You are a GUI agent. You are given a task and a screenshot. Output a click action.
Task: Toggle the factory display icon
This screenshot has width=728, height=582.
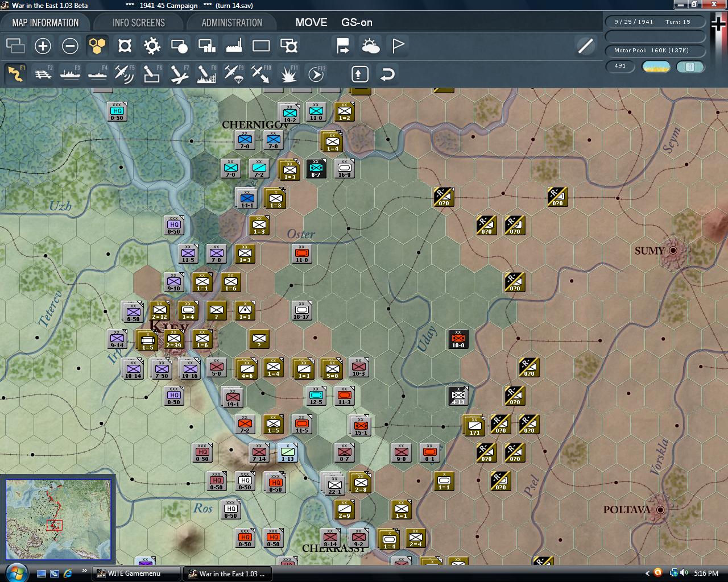[234, 45]
